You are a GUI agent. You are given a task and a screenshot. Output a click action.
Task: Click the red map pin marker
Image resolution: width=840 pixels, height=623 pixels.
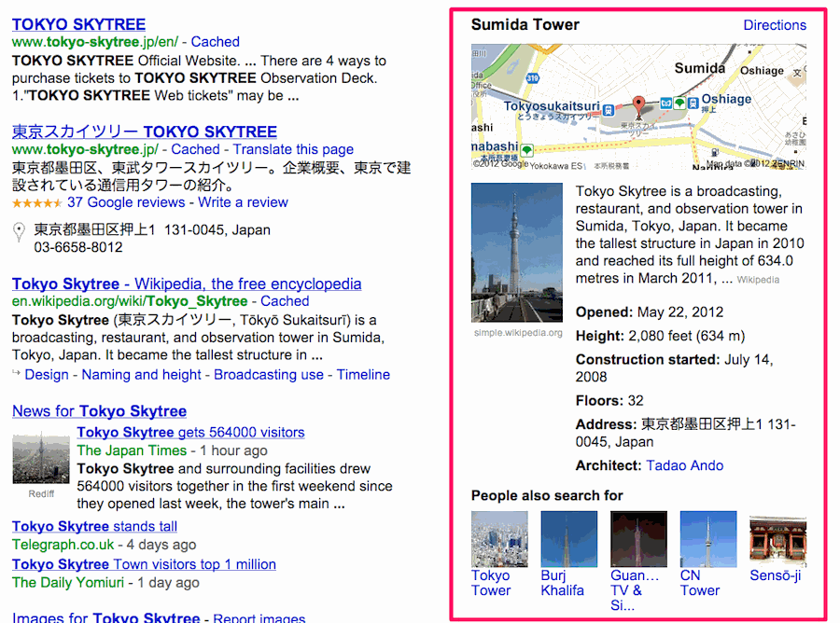[638, 104]
